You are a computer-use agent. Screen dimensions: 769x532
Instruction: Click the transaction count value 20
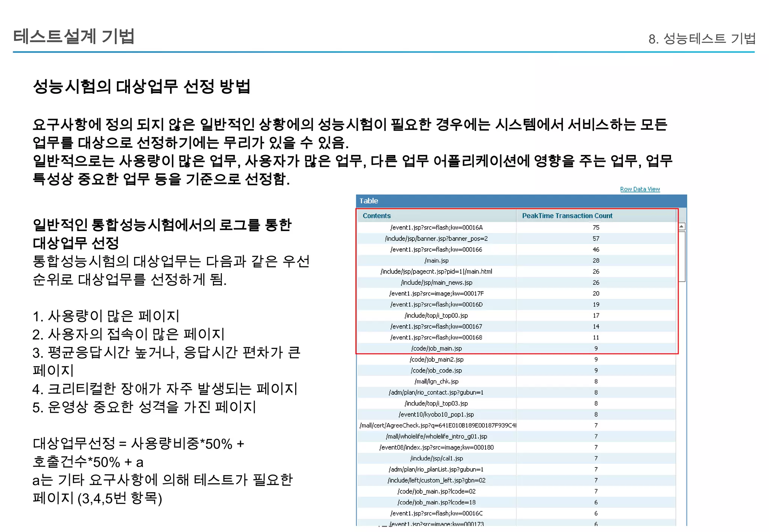pyautogui.click(x=596, y=293)
